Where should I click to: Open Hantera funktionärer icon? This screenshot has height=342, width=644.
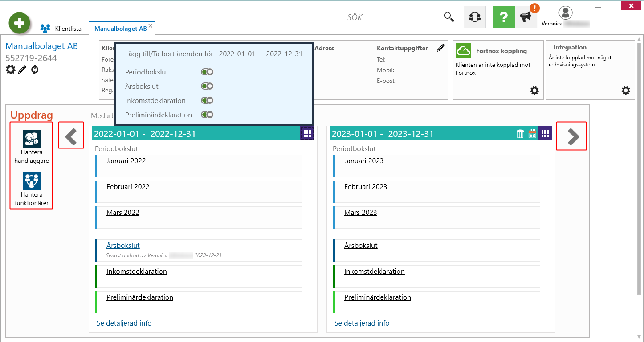click(x=32, y=181)
